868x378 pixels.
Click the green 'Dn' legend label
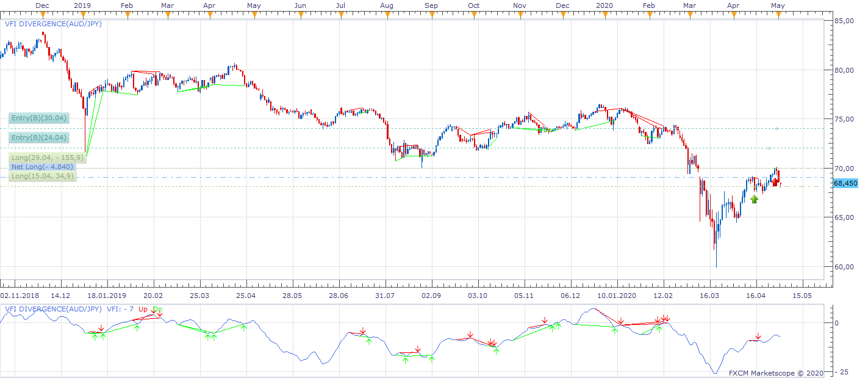point(157,309)
